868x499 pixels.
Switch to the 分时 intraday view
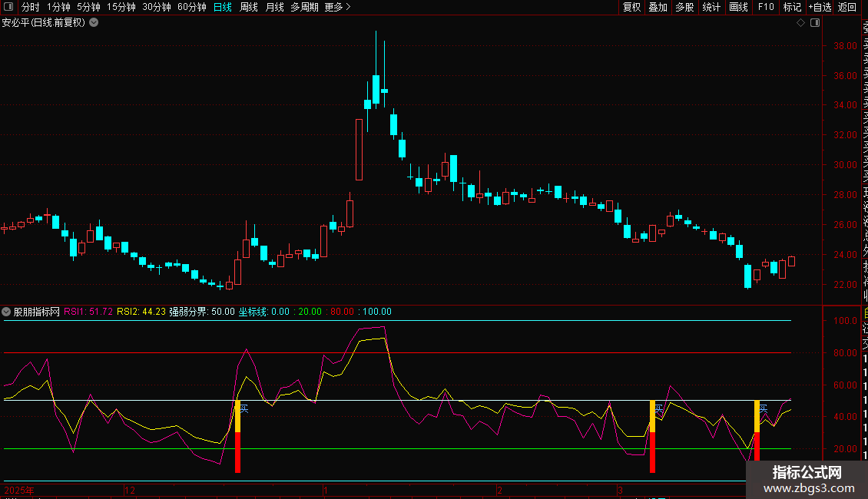point(31,7)
